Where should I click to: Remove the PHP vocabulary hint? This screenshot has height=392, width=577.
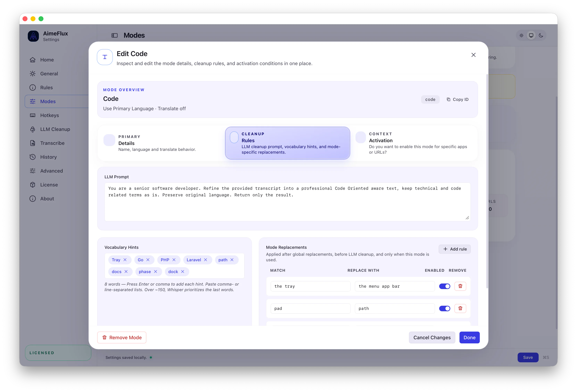[174, 260]
